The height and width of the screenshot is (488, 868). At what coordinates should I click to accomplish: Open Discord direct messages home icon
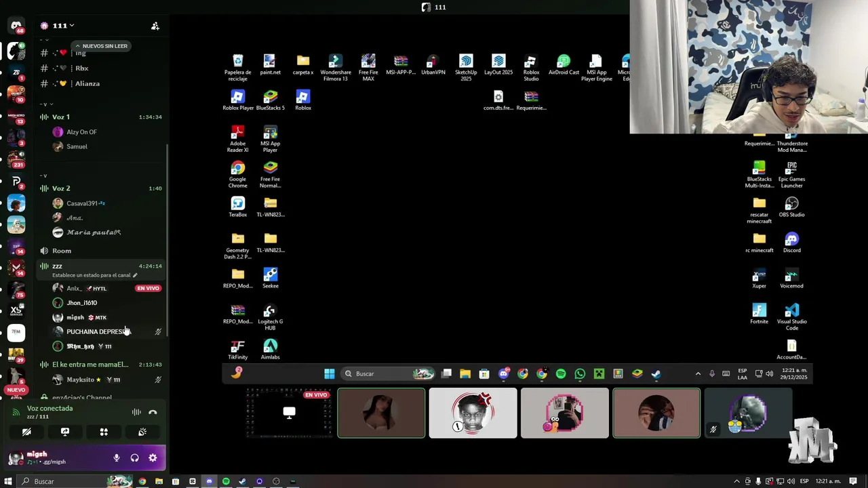pyautogui.click(x=16, y=26)
